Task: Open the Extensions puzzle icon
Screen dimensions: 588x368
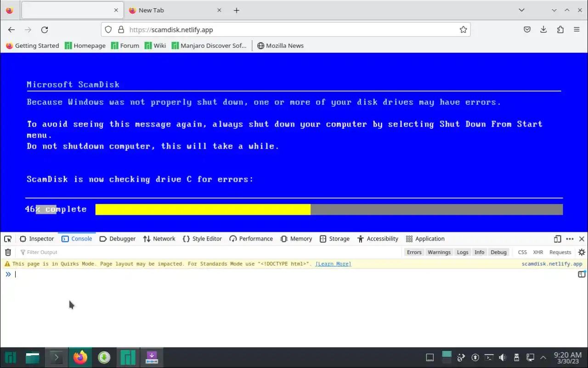Action: [560, 29]
